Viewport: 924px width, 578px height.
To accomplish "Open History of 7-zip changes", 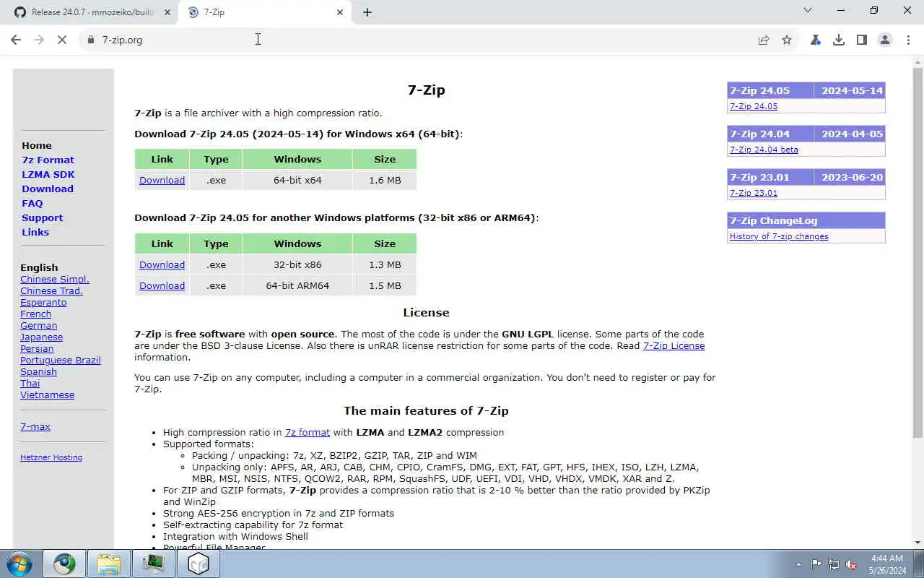I will coord(779,236).
